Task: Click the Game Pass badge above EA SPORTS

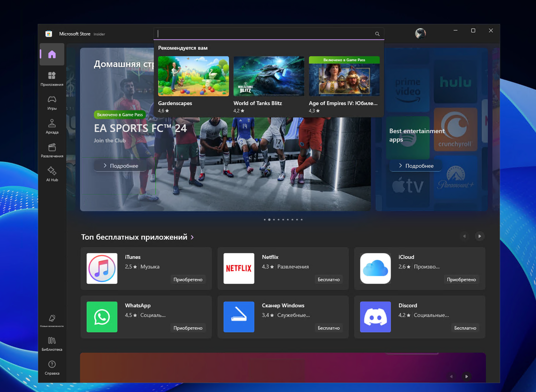Action: tap(120, 115)
